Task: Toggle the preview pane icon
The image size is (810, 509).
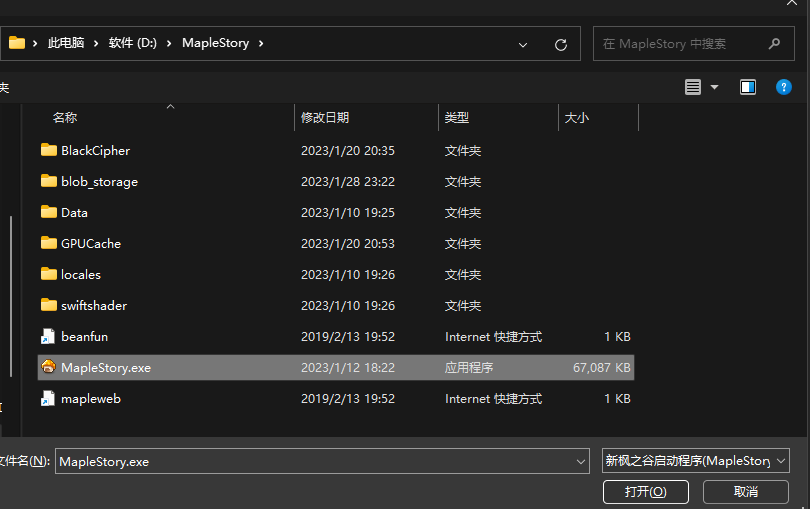Action: (x=748, y=87)
